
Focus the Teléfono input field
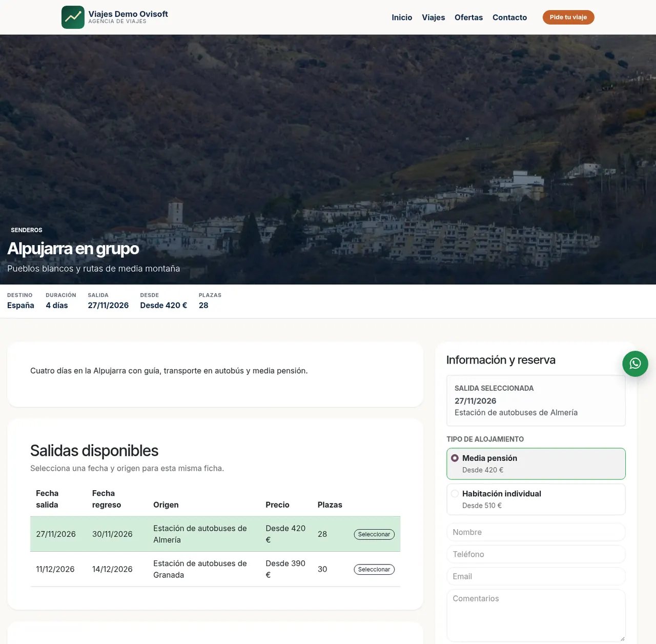click(536, 554)
